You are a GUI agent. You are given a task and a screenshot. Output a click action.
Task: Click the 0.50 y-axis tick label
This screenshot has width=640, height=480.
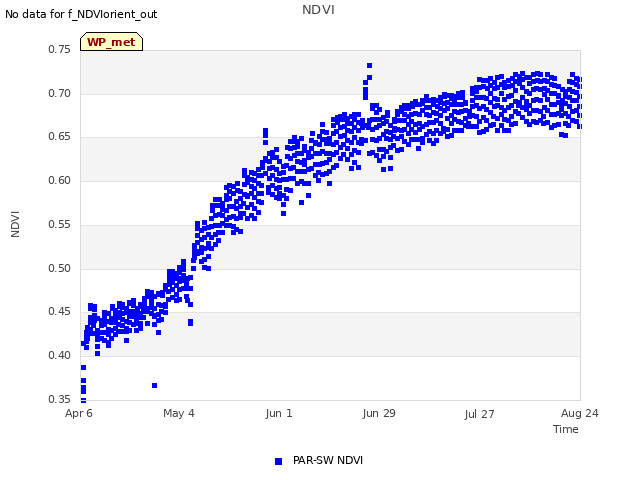(x=59, y=268)
